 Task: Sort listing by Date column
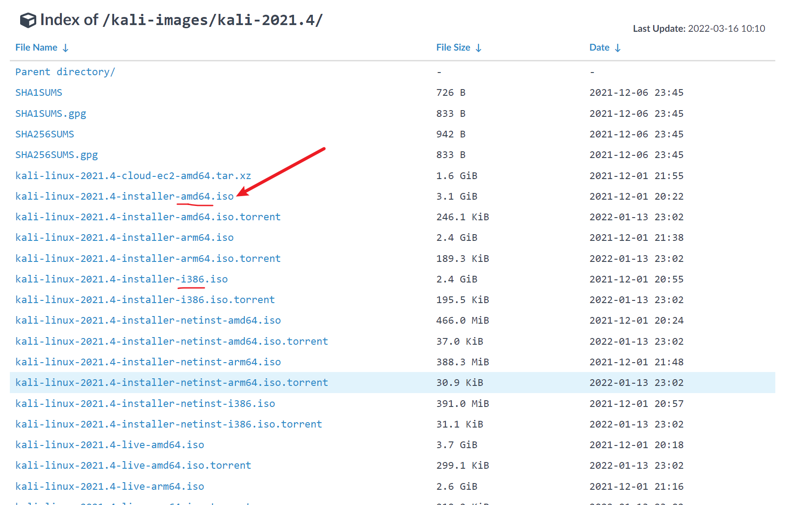click(605, 47)
